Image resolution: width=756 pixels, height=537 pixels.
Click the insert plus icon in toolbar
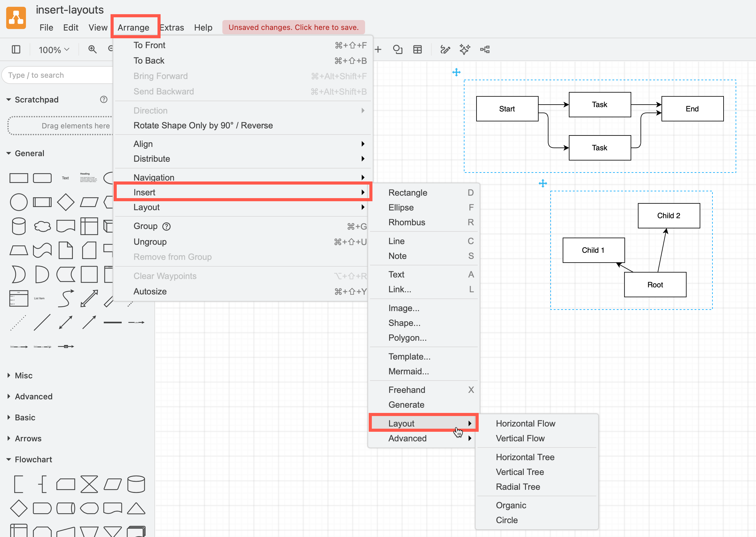[x=378, y=50]
